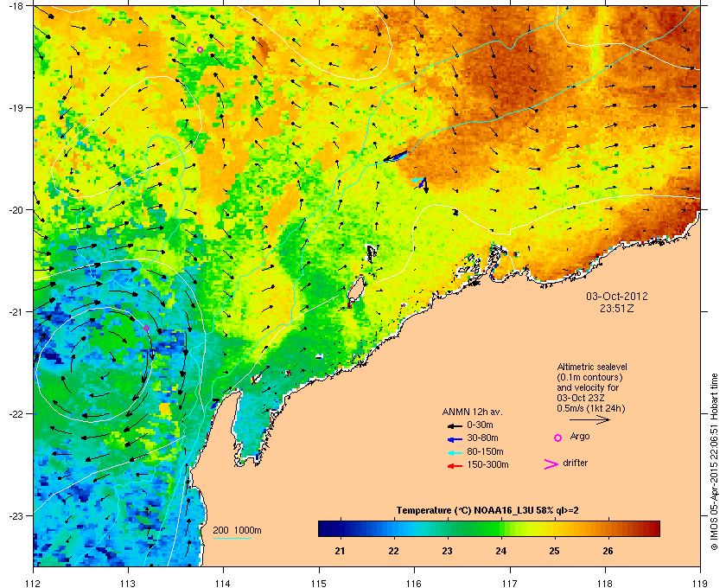Click the latitude axis label -18
726x588 pixels.
16,5
